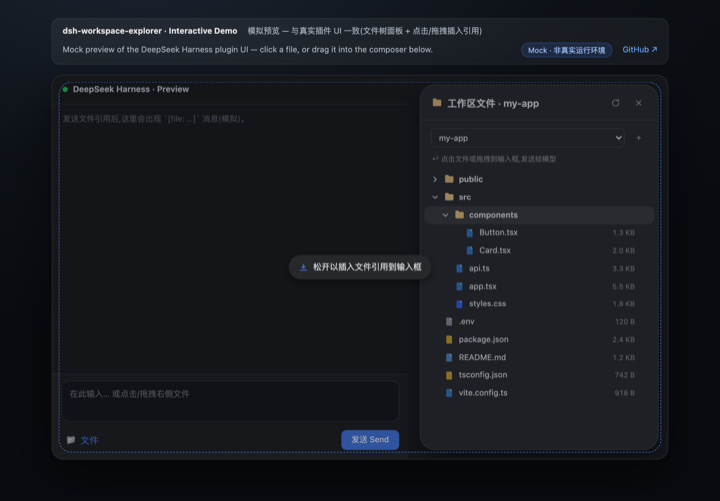Click the 工作区文件 · my-app panel title
The width and height of the screenshot is (720, 501).
click(493, 103)
